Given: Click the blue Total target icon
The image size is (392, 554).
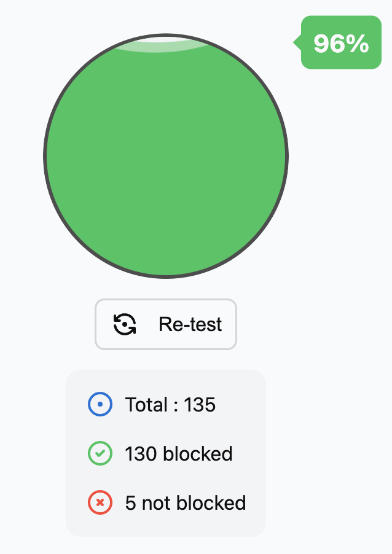Looking at the screenshot, I should tap(100, 404).
